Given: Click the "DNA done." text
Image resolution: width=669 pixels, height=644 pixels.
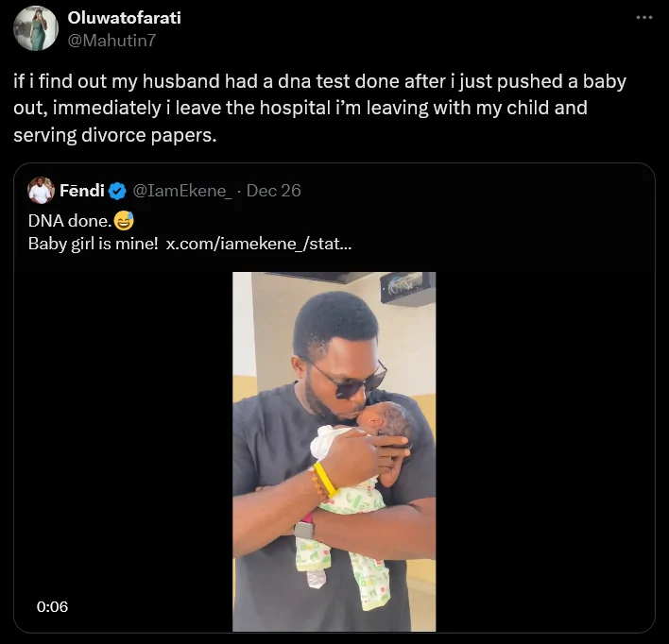Looking at the screenshot, I should (x=69, y=221).
